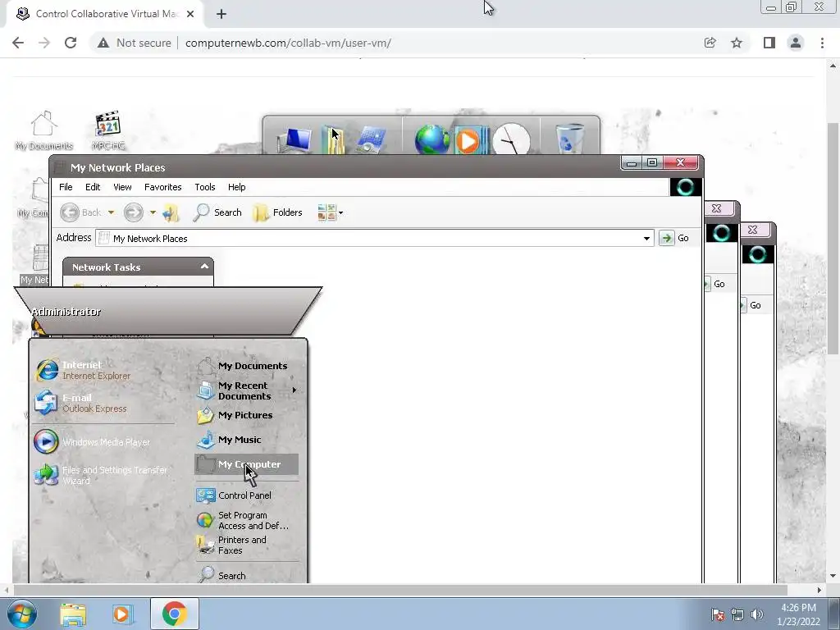840x630 pixels.
Task: Open Forward history dropdown arrow
Action: tap(153, 212)
